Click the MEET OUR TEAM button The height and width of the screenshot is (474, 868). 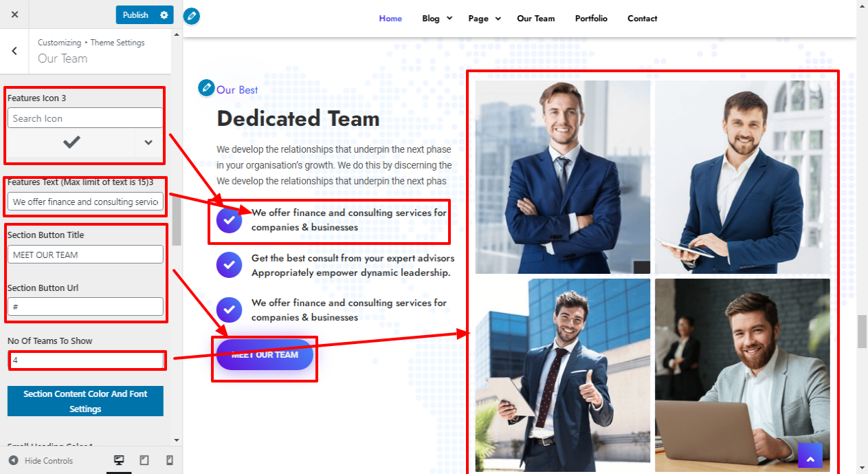click(265, 355)
